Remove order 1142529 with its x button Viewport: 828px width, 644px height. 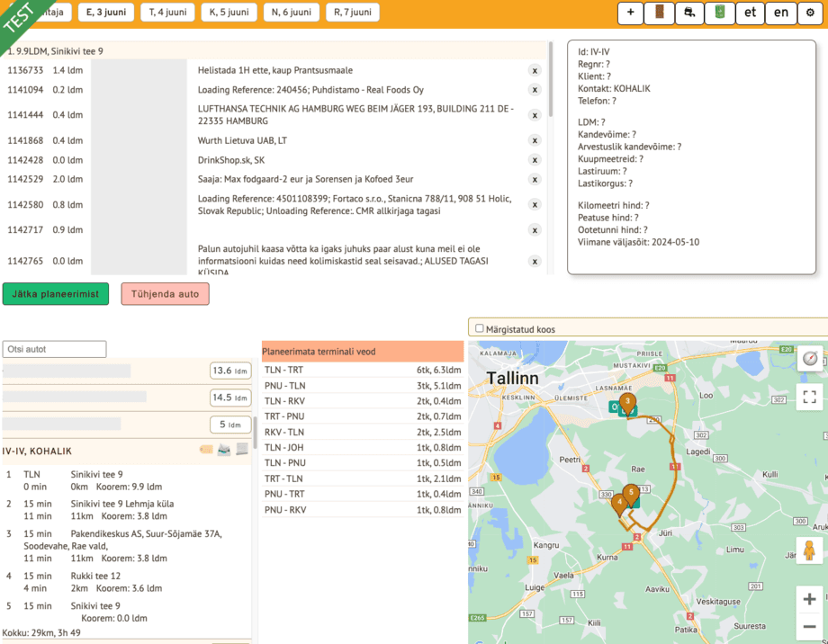[535, 180]
